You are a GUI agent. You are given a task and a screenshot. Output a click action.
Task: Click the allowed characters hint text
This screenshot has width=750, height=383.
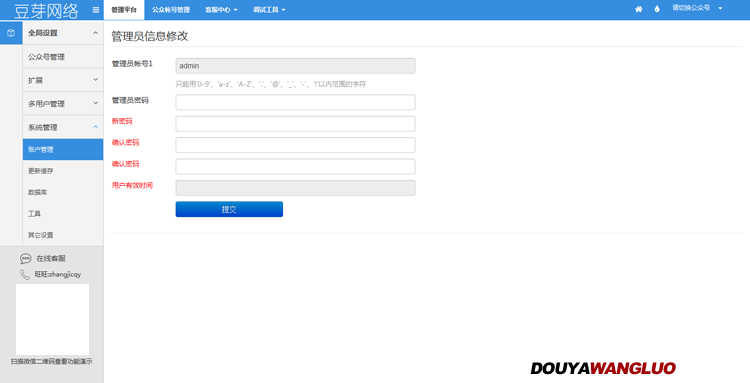pyautogui.click(x=271, y=84)
